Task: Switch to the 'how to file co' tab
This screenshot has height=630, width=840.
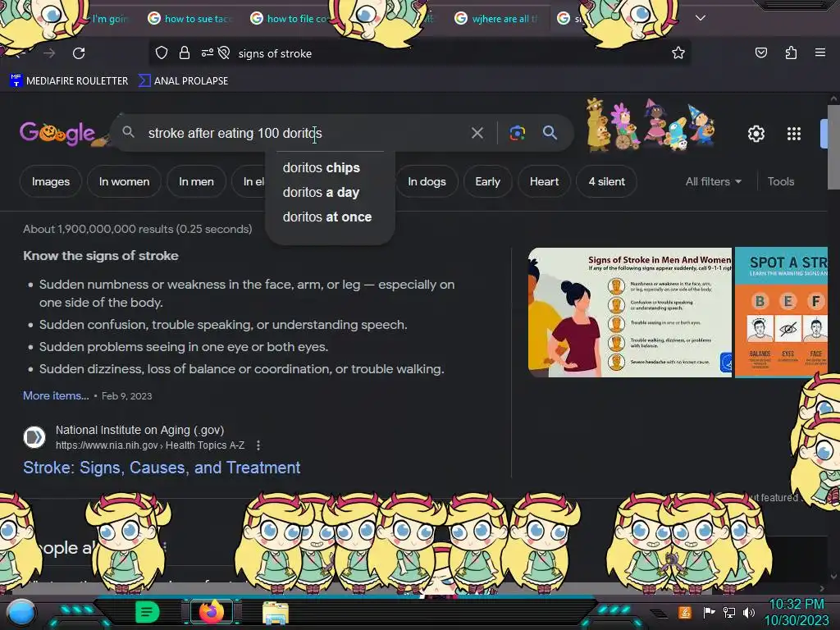Action: [x=292, y=19]
